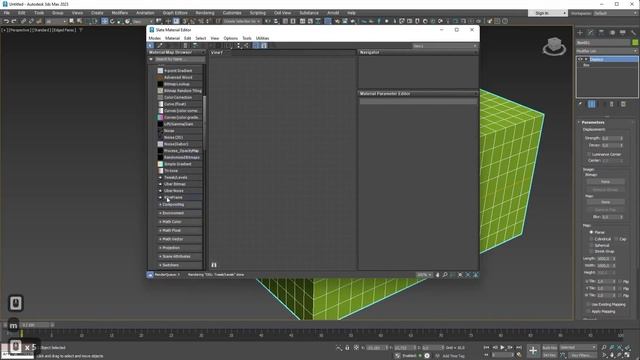Enable the Apply Mapping checkbox

point(588,311)
